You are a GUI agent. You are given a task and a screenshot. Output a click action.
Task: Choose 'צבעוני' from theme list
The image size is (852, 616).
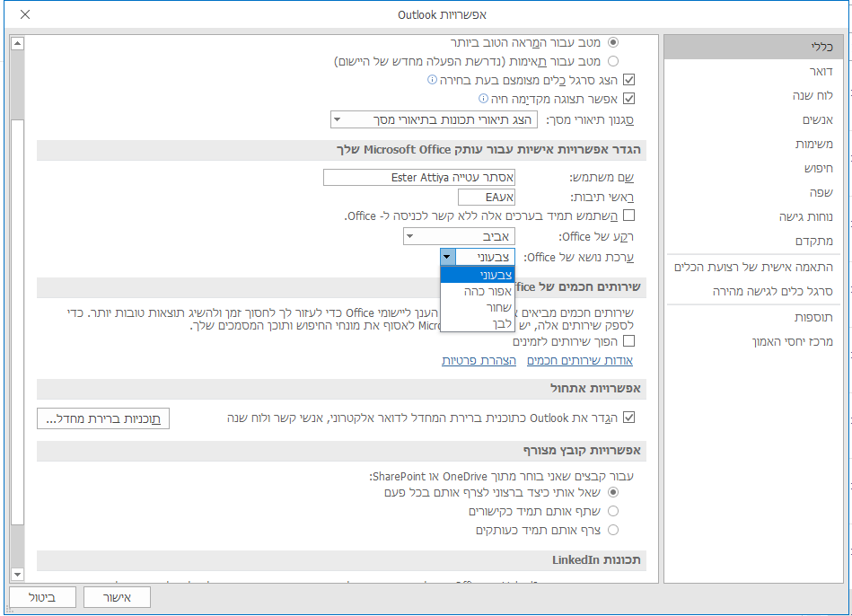pyautogui.click(x=477, y=275)
